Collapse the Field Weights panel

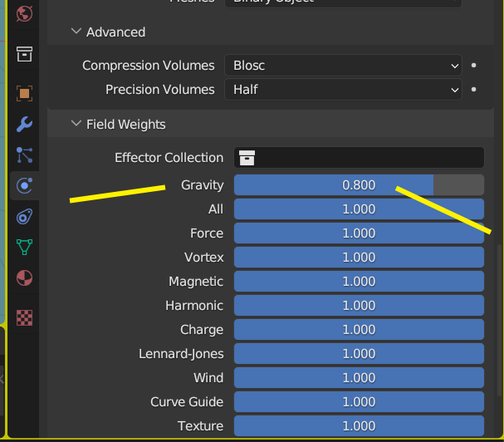76,124
